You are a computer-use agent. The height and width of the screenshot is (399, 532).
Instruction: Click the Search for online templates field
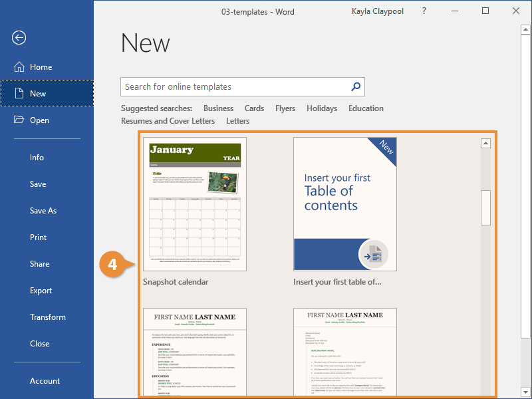[x=243, y=87]
